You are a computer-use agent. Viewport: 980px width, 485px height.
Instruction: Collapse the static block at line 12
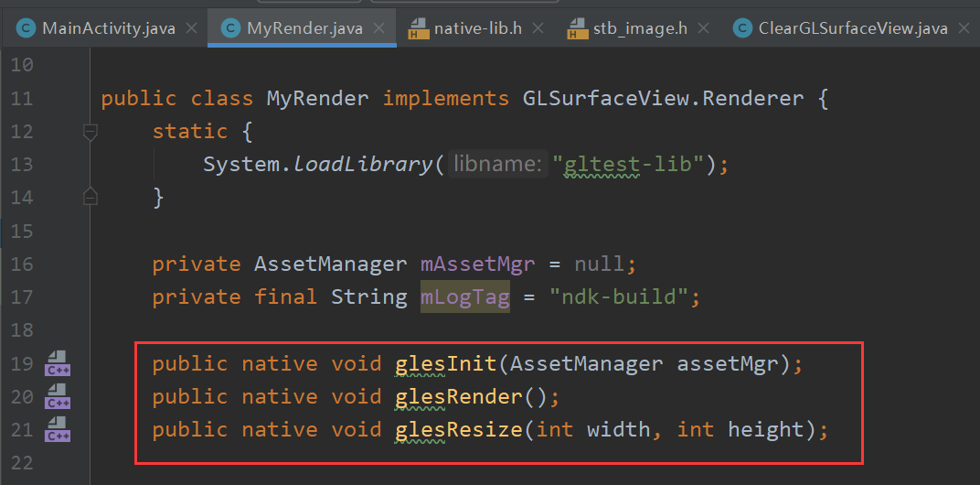click(x=91, y=132)
